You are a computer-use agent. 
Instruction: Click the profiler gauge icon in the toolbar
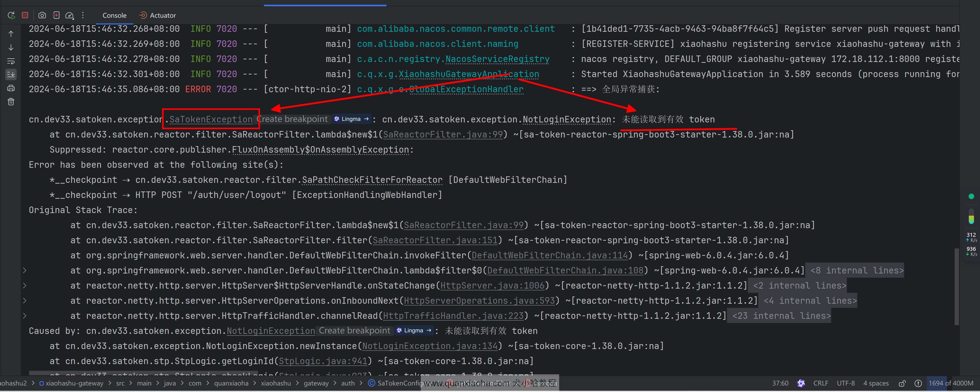pyautogui.click(x=69, y=15)
